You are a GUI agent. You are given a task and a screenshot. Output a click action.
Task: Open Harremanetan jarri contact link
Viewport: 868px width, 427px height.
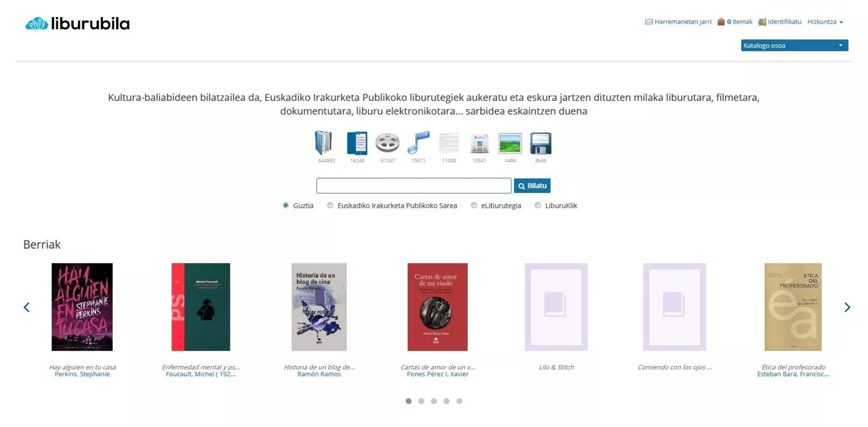coord(678,22)
